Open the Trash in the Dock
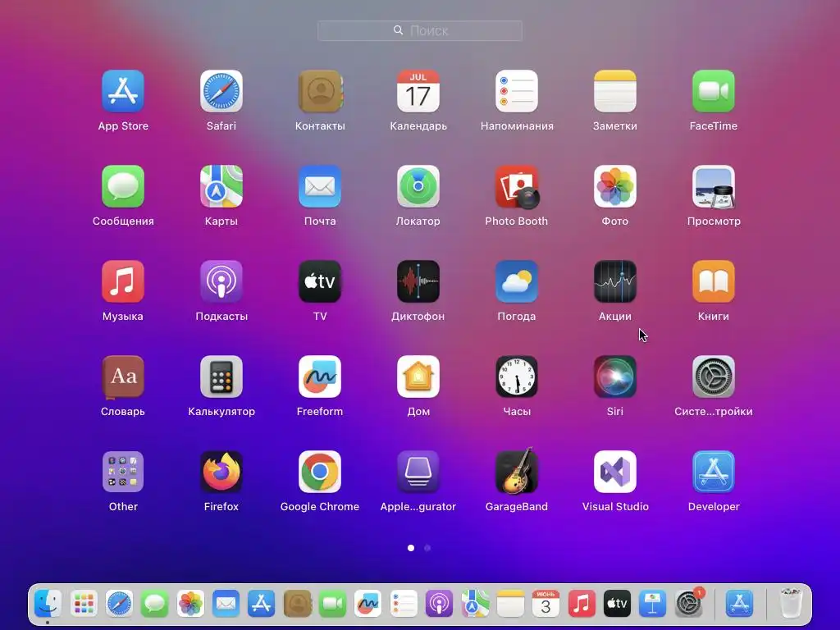 coord(791,603)
